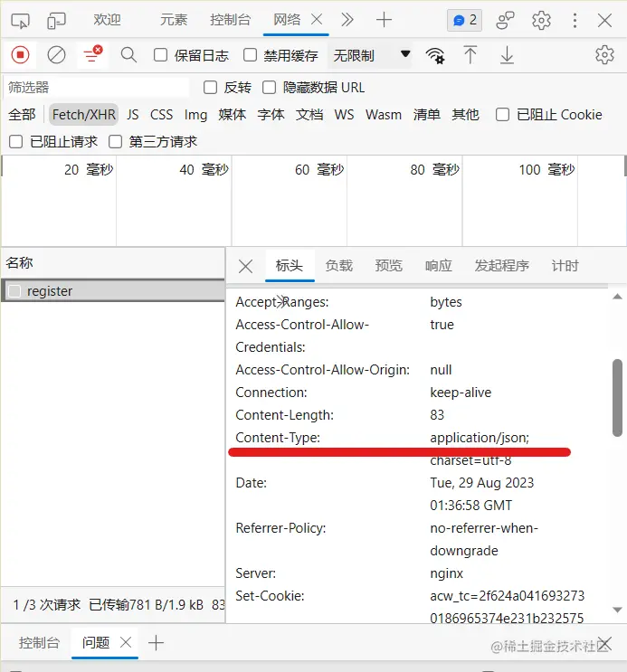Check the 已阻止 Cookie checkbox
Screen dimensions: 627x672
click(x=503, y=115)
